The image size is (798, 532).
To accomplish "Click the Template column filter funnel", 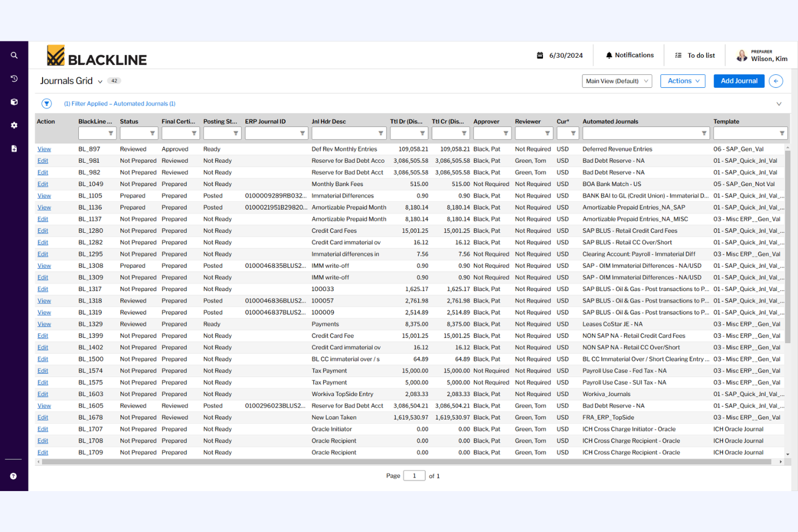I will click(782, 133).
